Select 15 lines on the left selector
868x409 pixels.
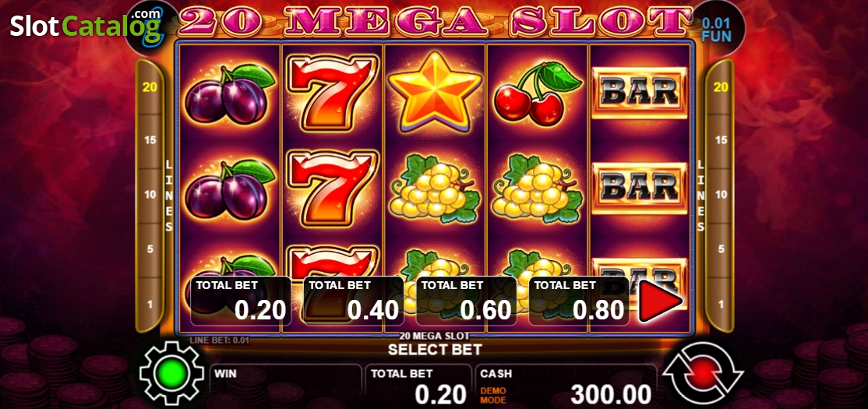pos(150,140)
